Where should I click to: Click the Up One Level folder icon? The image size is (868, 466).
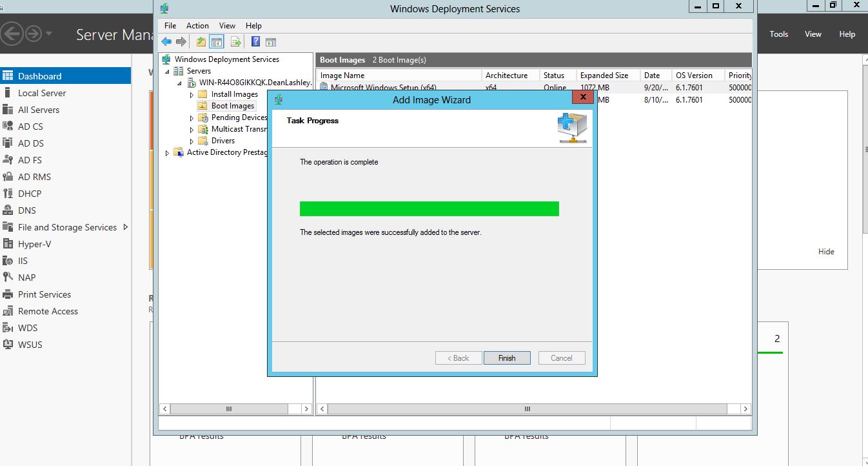pyautogui.click(x=201, y=42)
